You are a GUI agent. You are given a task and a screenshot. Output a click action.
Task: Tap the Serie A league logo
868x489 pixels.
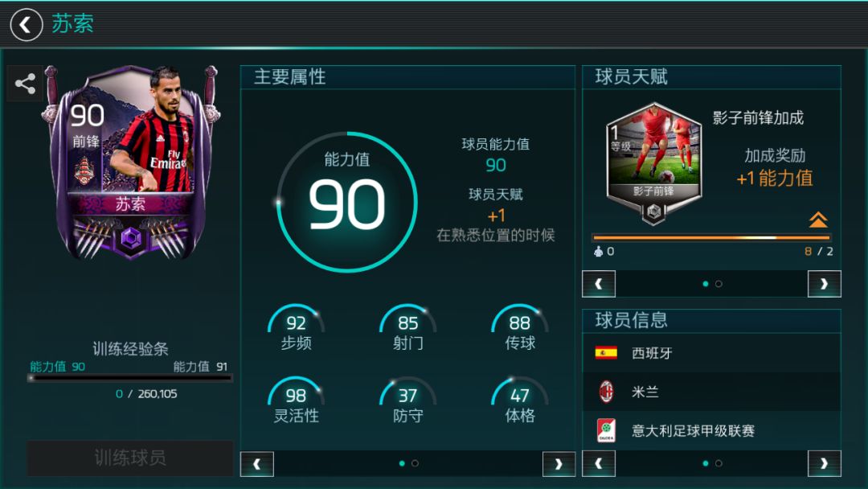tap(606, 430)
